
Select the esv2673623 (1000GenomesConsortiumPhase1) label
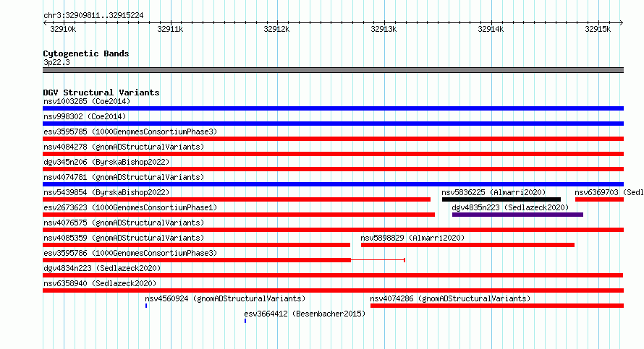coord(130,207)
